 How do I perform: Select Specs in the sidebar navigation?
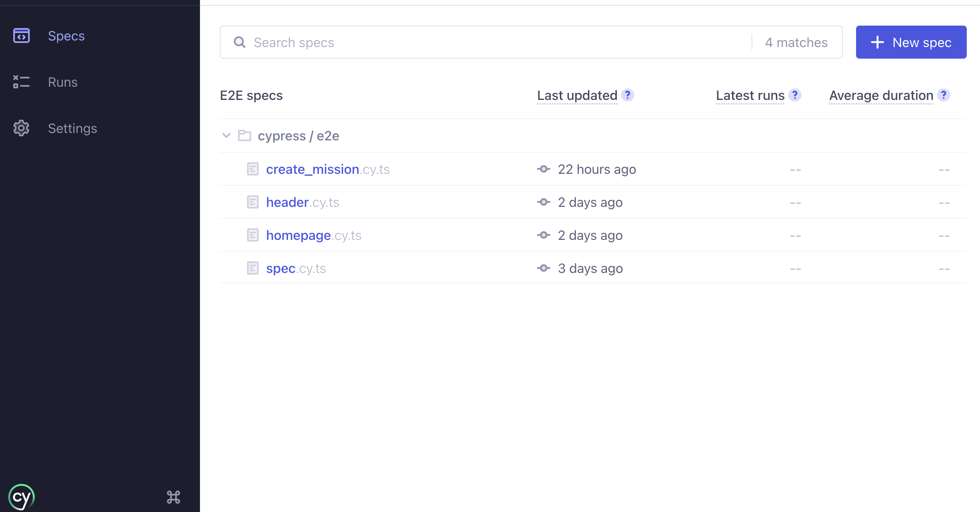click(x=66, y=36)
